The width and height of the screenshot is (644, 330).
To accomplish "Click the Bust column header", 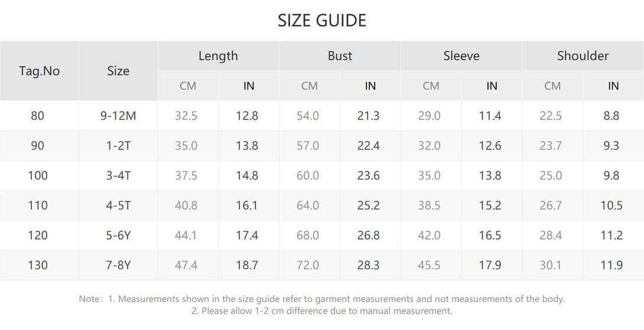I will (340, 56).
